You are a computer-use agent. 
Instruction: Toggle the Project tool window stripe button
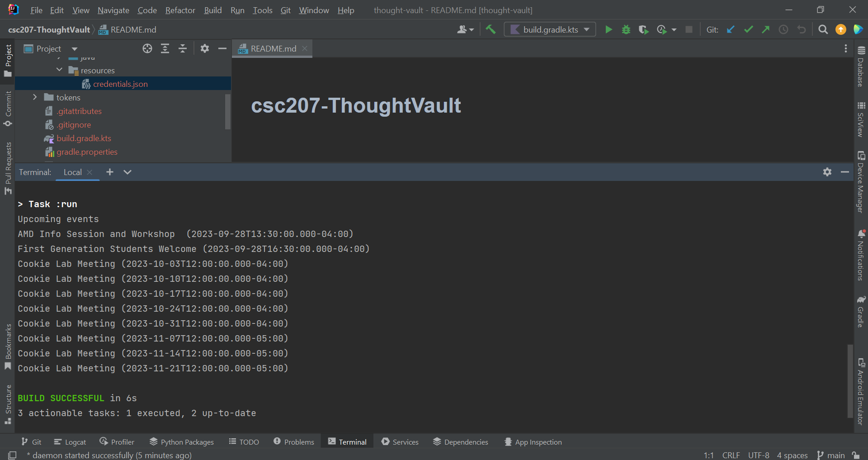click(x=8, y=61)
